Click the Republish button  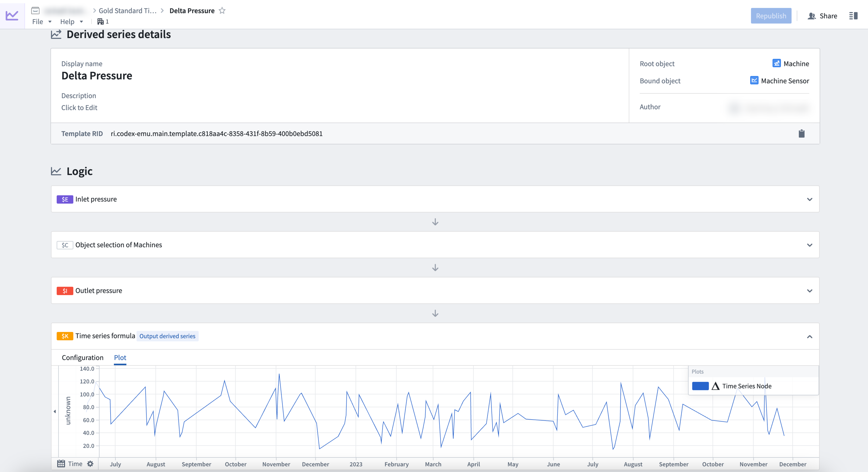771,16
